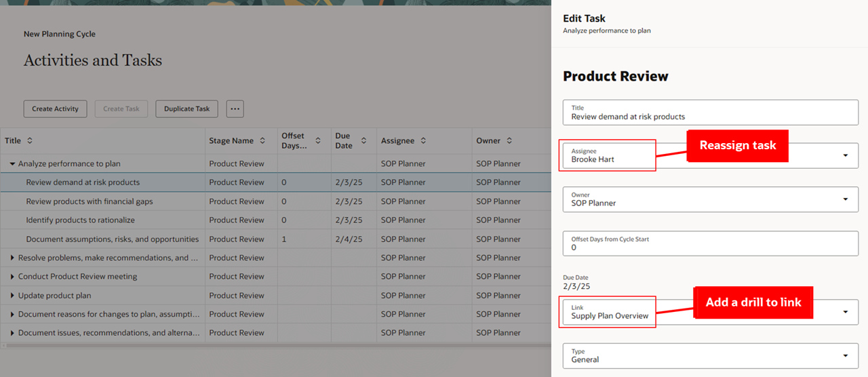Expand the Update product plan activity
Viewport: 868px width, 377px height.
(x=12, y=296)
